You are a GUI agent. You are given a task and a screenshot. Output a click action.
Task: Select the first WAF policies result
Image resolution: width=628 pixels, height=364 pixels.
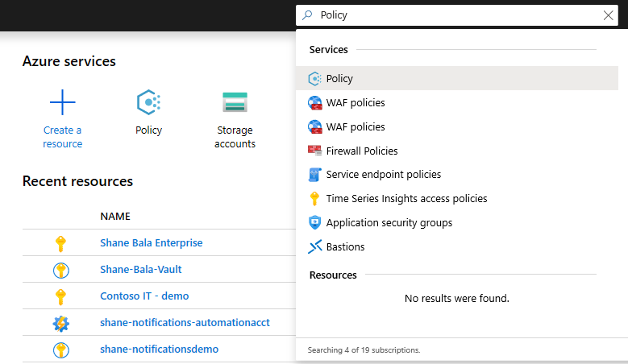coord(457,103)
